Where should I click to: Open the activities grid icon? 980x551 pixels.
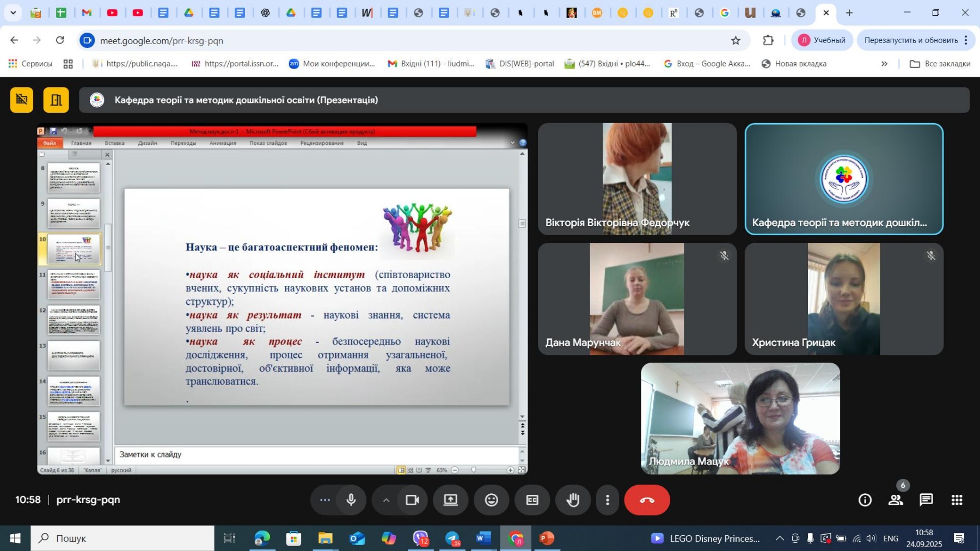(957, 500)
